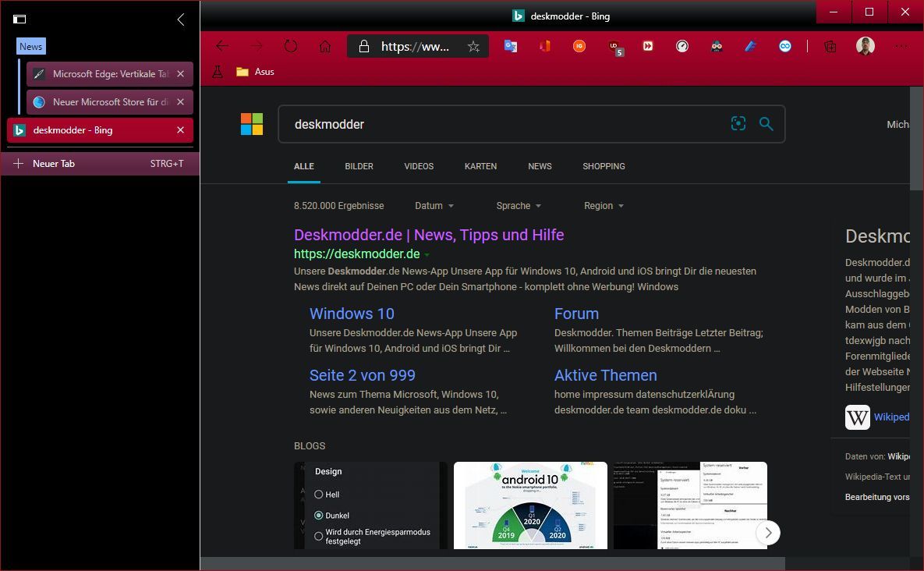Screen dimensions: 924x571
Task: Reload the current Bing page
Action: point(291,46)
